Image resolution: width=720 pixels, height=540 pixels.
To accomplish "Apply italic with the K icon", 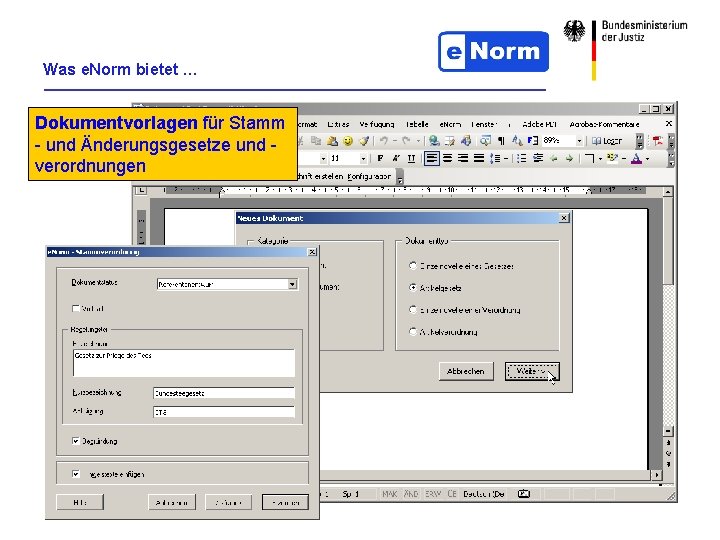I will point(395,158).
